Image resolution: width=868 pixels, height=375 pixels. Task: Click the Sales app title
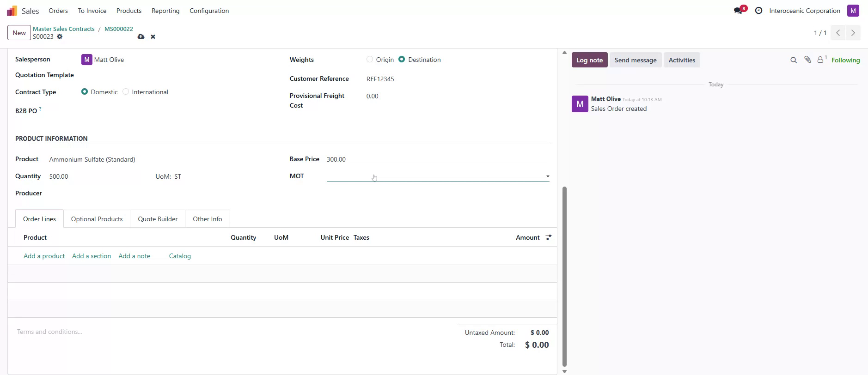[31, 11]
